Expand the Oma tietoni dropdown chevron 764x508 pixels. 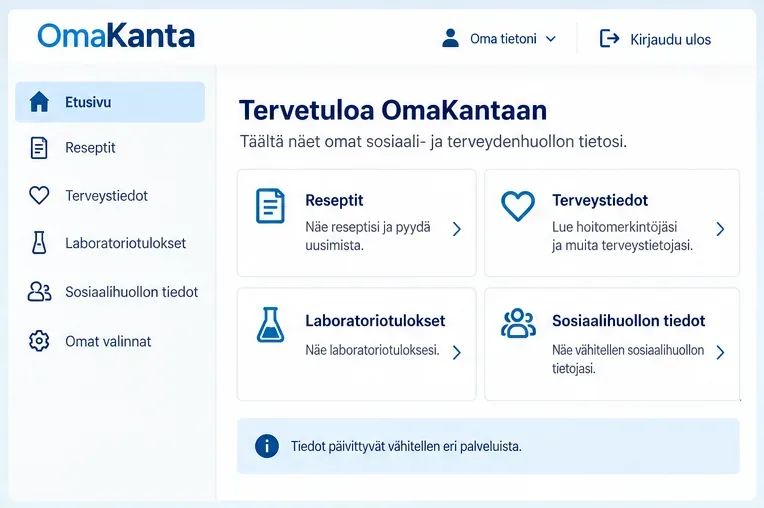pos(551,39)
